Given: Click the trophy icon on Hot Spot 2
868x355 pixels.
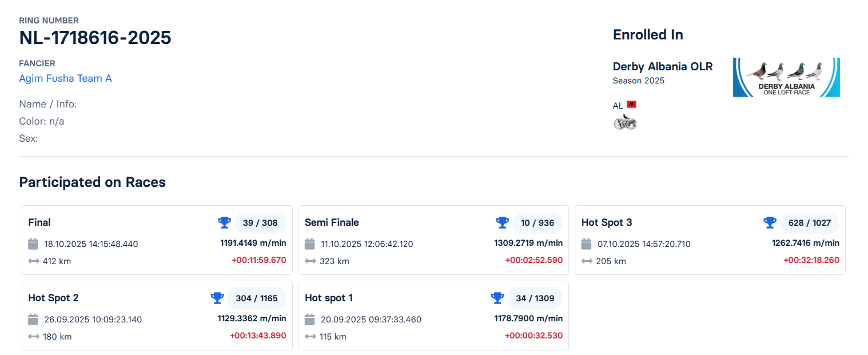Looking at the screenshot, I should [217, 298].
